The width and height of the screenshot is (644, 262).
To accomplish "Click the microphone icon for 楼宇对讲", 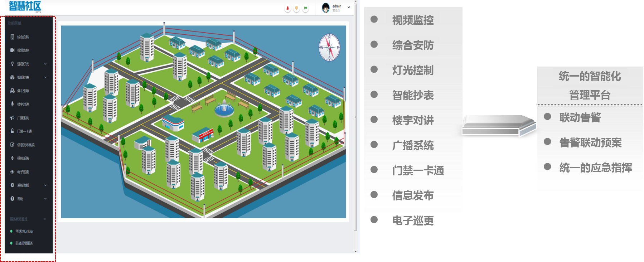I will tap(13, 104).
